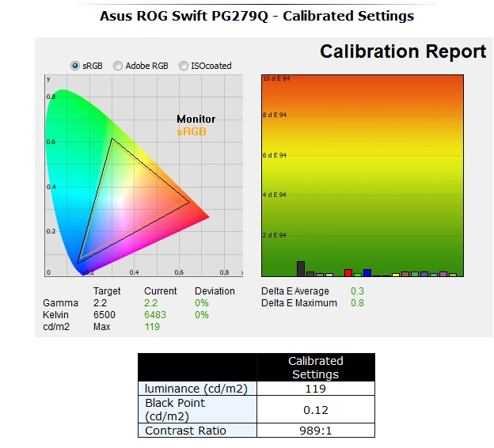Click the 'Max' target value

(x=102, y=327)
